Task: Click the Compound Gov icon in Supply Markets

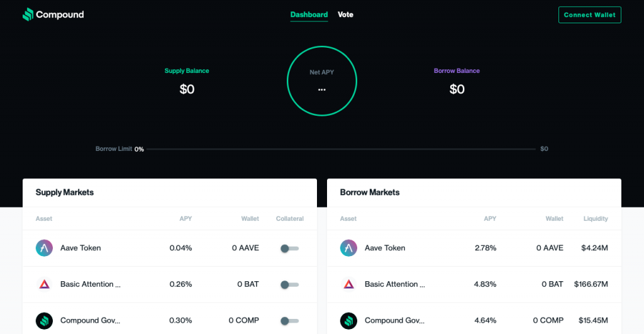Action: 45,320
